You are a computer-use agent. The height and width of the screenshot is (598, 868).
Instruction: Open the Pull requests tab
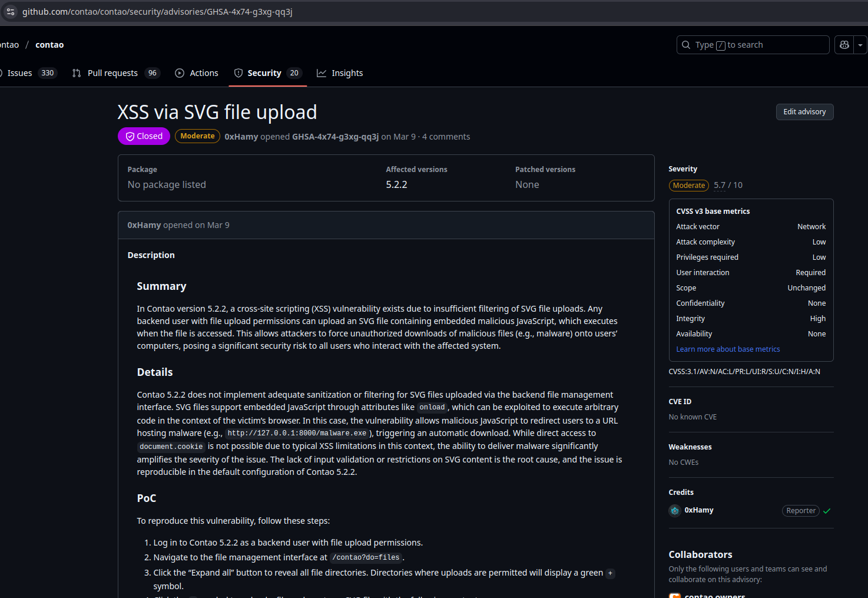116,73
